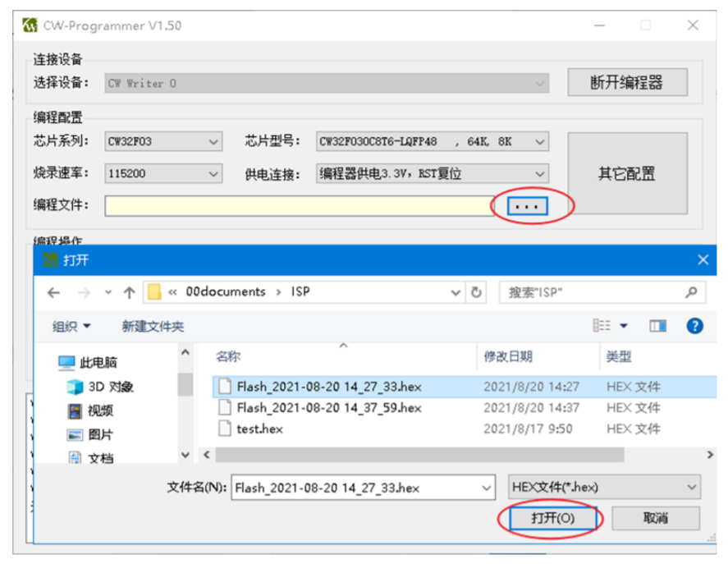The image size is (728, 564).
Task: Open view options dropdown arrow
Action: pos(624,326)
